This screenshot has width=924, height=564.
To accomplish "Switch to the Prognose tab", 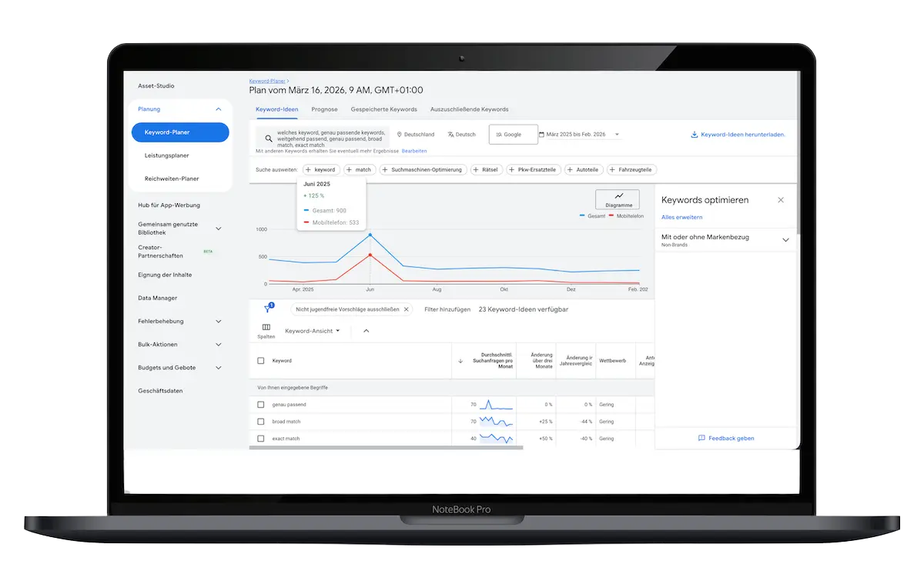I will coord(324,109).
